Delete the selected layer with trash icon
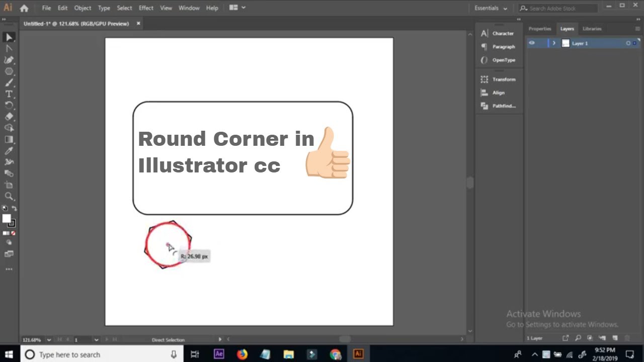The width and height of the screenshot is (644, 362). click(x=626, y=338)
